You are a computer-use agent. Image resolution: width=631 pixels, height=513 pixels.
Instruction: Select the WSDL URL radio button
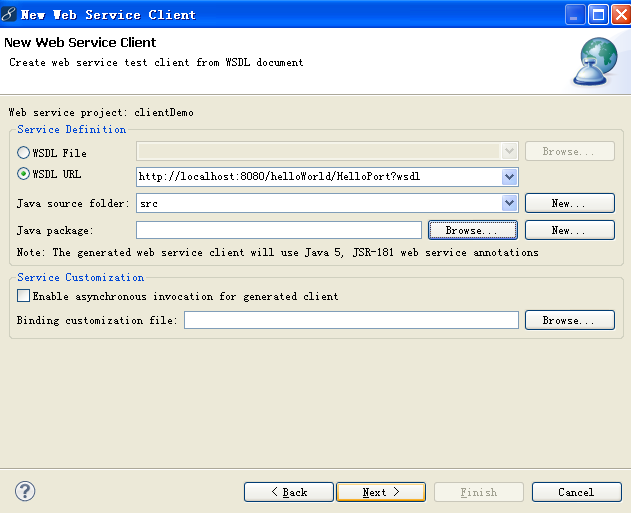[x=24, y=175]
